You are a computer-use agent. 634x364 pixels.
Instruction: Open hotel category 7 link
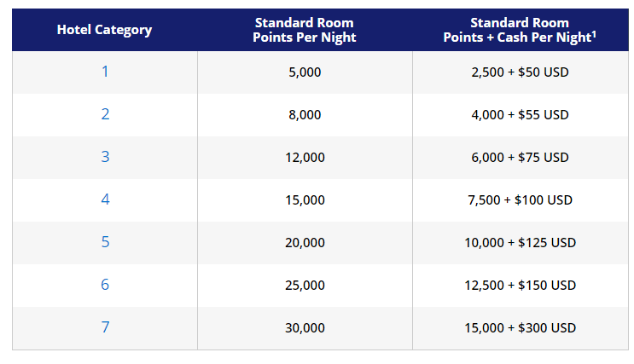point(105,327)
